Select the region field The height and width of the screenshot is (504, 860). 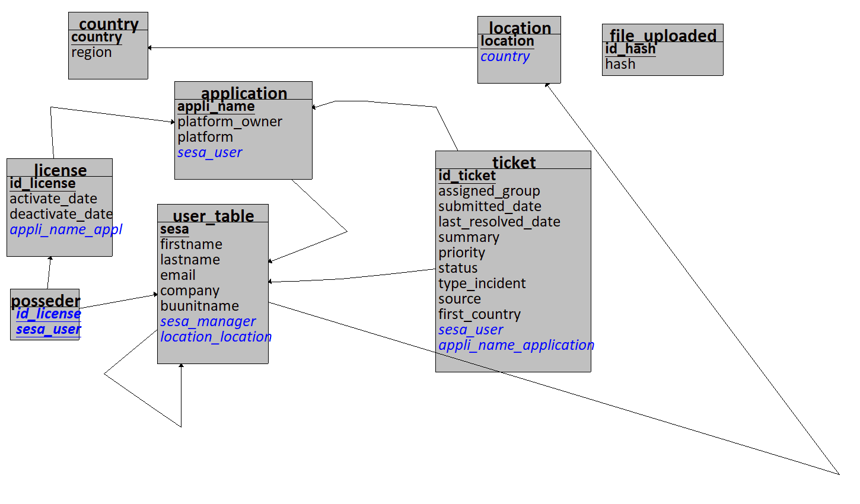[91, 53]
